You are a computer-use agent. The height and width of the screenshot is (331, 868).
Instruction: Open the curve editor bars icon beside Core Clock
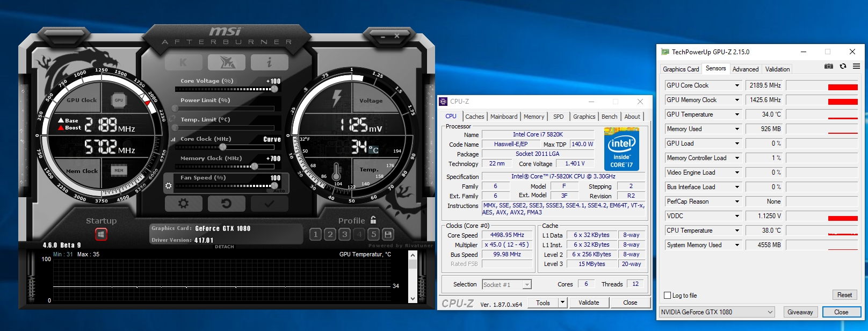click(173, 139)
